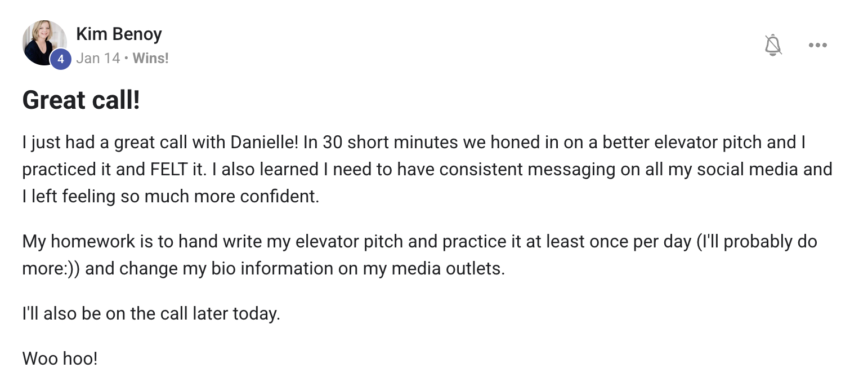Toggle the muted notification bell
This screenshot has width=868, height=381.
tap(773, 45)
